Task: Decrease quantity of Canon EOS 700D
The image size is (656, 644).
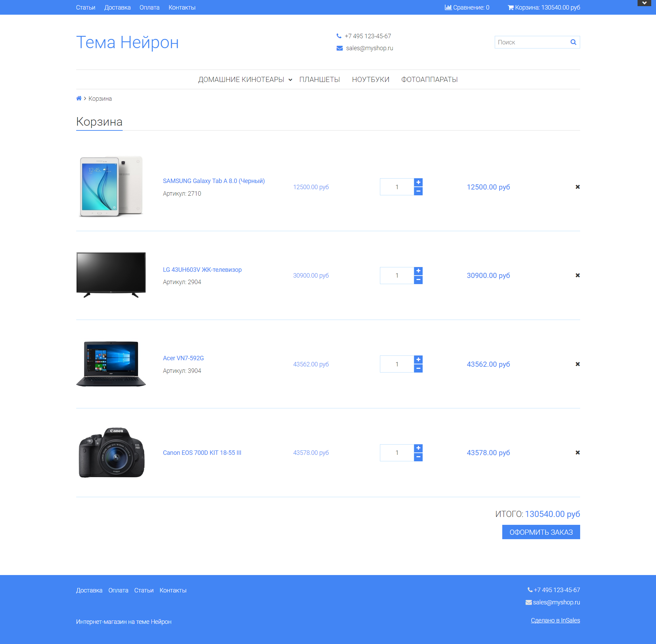Action: (418, 457)
